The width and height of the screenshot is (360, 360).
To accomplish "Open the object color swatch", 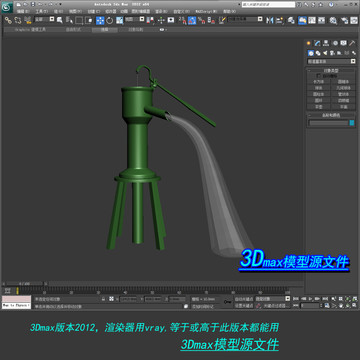I will (x=352, y=123).
